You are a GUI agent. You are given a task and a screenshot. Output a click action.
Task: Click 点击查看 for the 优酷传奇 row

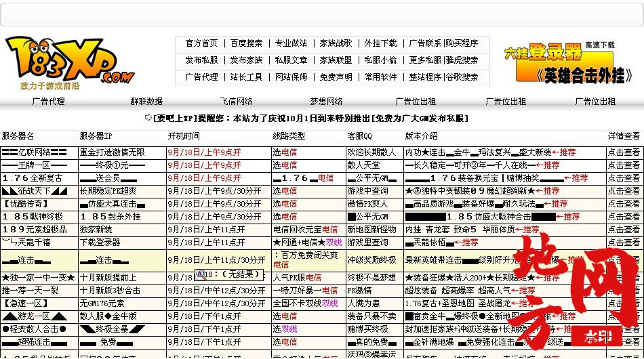(624, 203)
